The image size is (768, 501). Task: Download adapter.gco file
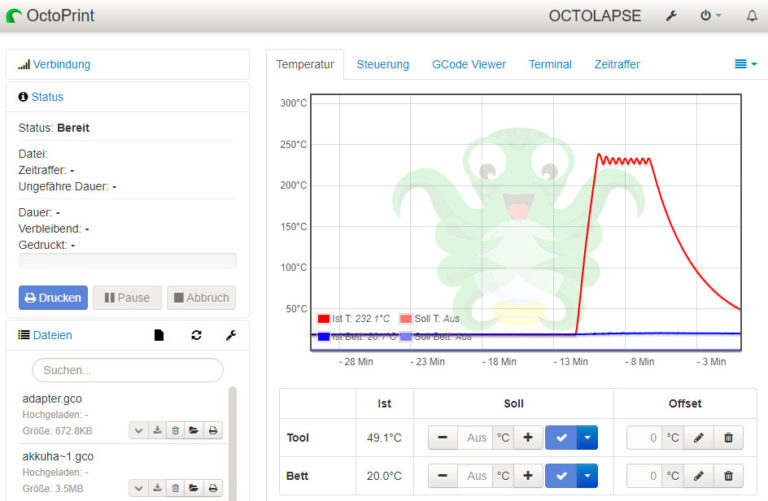click(157, 430)
